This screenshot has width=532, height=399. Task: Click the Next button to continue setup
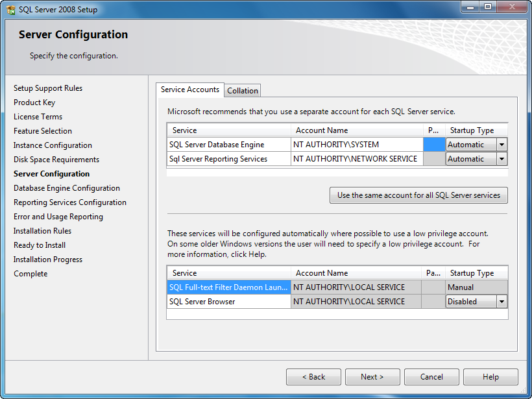372,376
